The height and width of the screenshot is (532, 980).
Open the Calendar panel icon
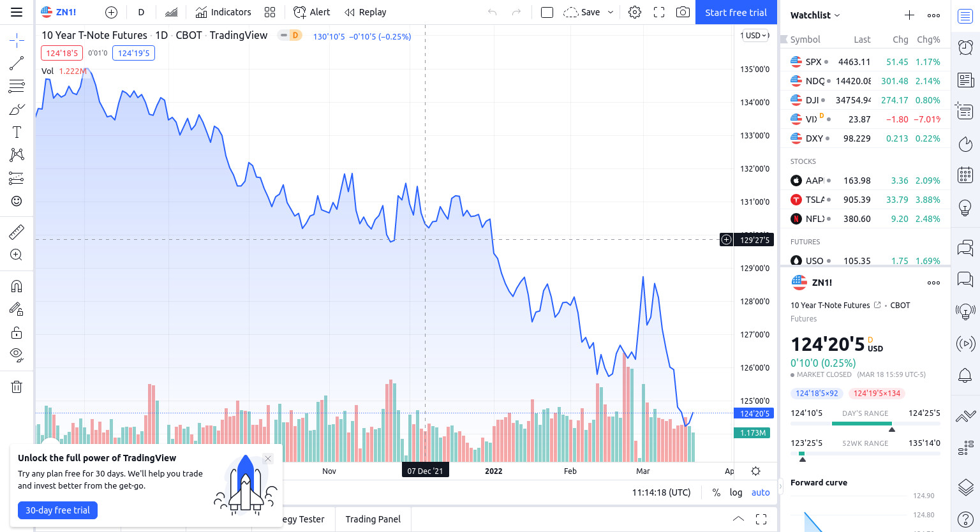[x=965, y=174]
